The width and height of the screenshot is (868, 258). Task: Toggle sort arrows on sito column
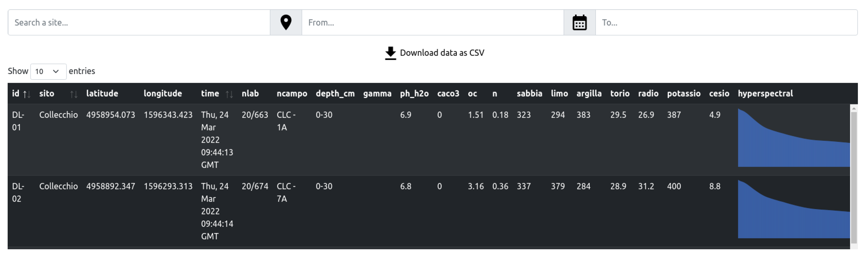coord(74,94)
